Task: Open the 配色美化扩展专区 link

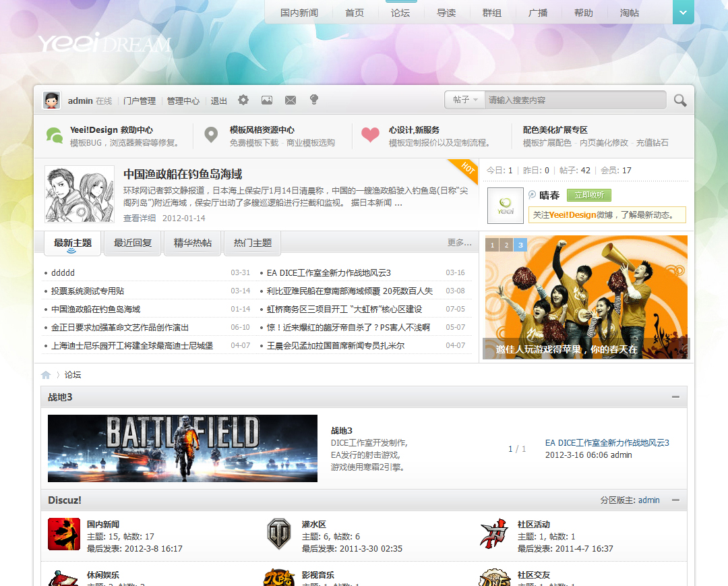Action: [555, 130]
